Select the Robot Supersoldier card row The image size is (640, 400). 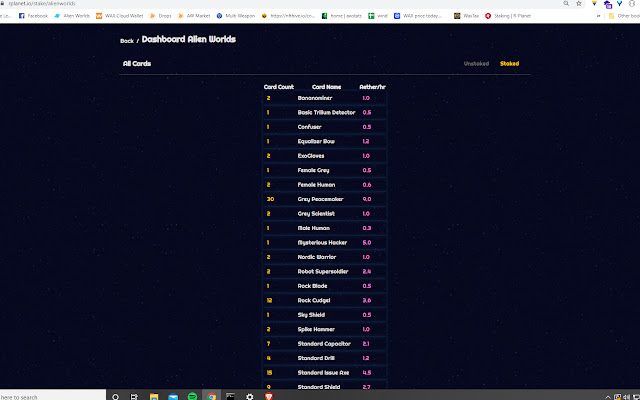324,271
